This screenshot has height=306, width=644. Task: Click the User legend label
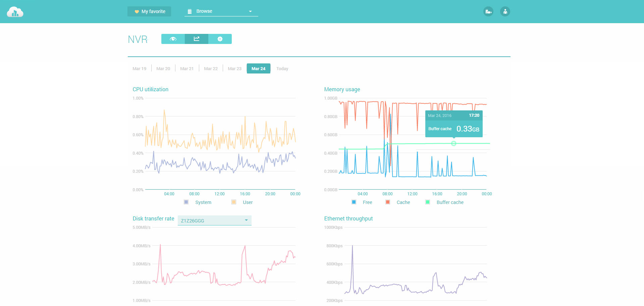click(248, 202)
